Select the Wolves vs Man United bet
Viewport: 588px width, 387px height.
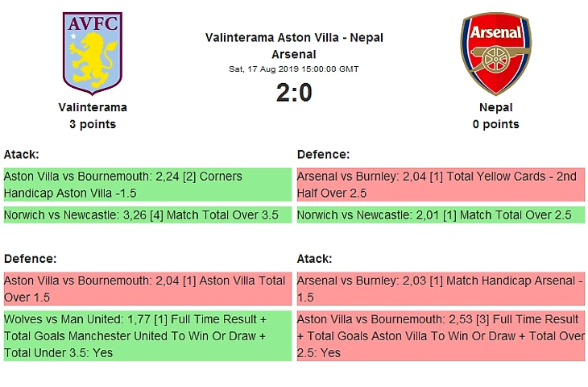pyautogui.click(x=147, y=335)
